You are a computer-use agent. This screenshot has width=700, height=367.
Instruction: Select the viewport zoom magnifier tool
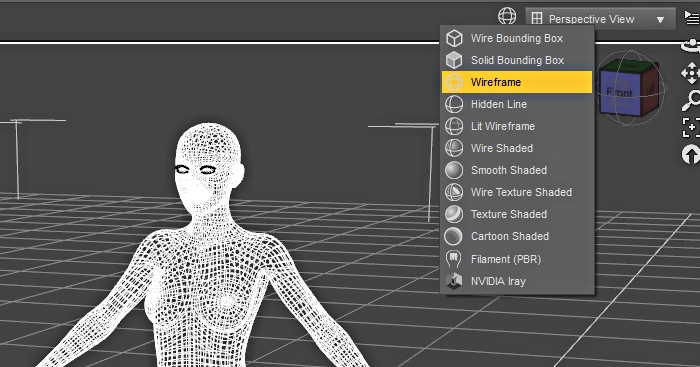tap(691, 100)
